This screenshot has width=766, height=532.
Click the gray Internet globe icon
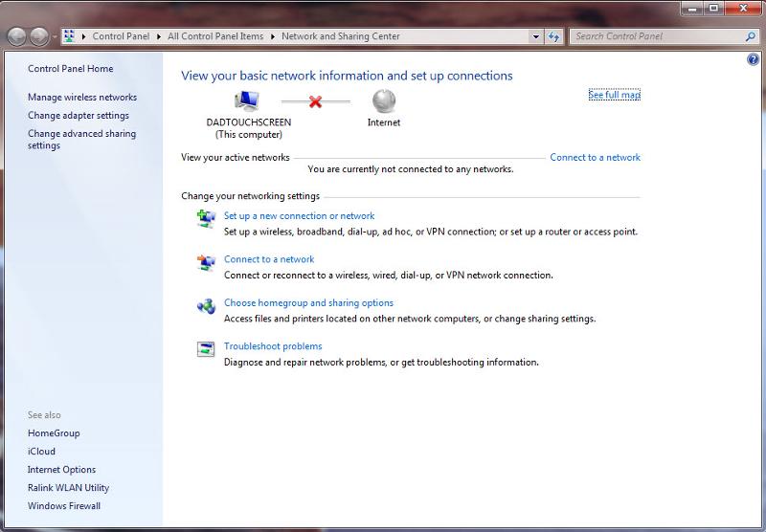click(x=384, y=101)
